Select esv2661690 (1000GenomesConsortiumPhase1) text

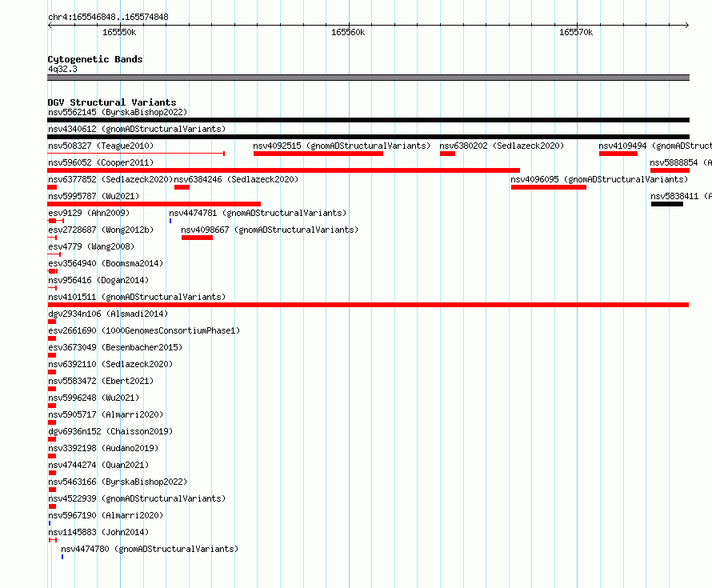(x=144, y=330)
